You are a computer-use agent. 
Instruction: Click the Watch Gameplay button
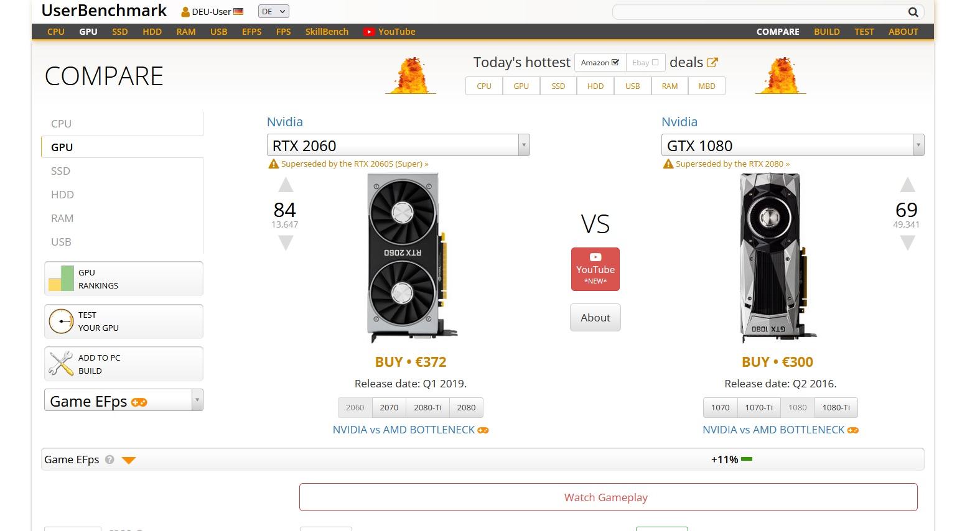point(609,497)
